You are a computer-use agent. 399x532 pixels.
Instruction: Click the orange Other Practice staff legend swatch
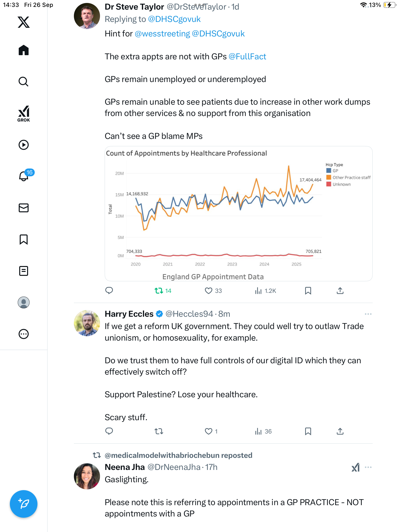[329, 177]
